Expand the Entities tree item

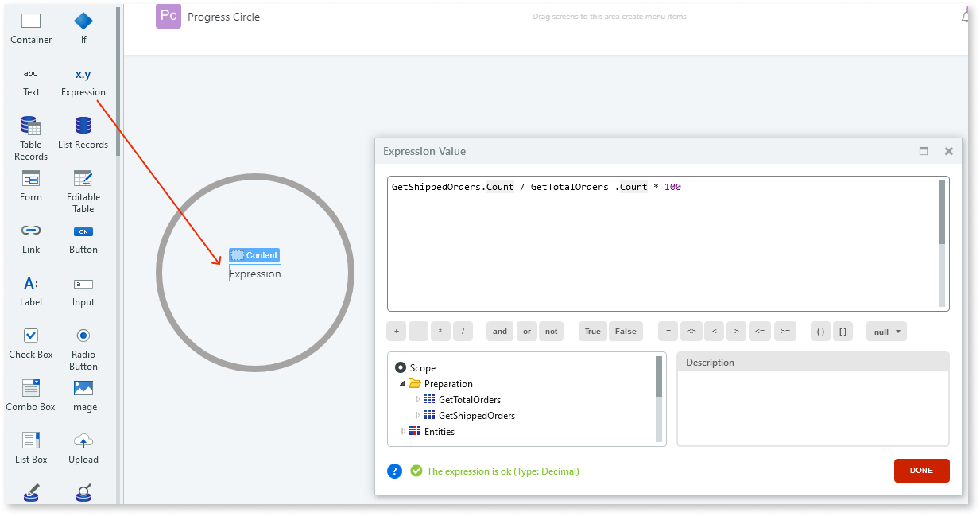[x=402, y=431]
